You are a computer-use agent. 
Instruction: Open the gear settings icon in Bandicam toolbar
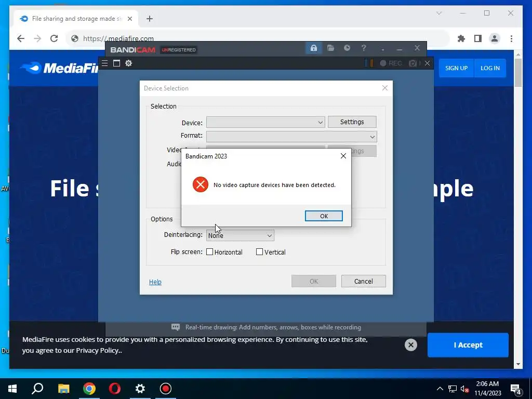coord(129,63)
